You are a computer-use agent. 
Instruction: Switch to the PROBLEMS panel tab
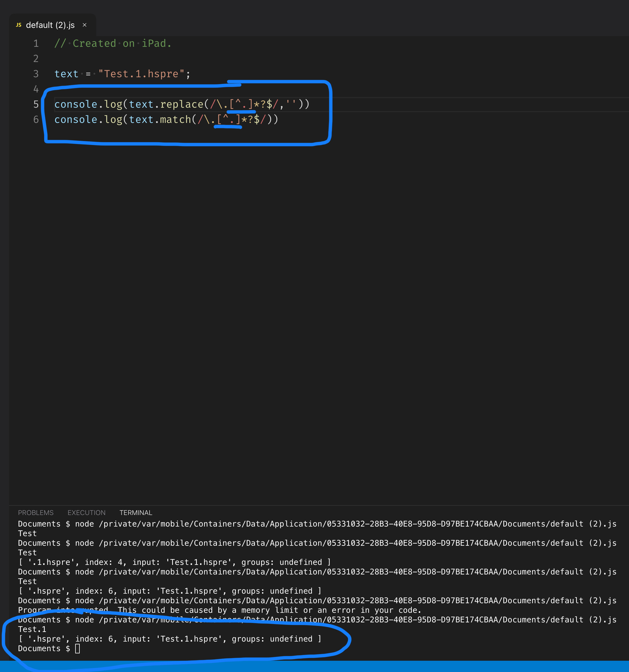35,513
